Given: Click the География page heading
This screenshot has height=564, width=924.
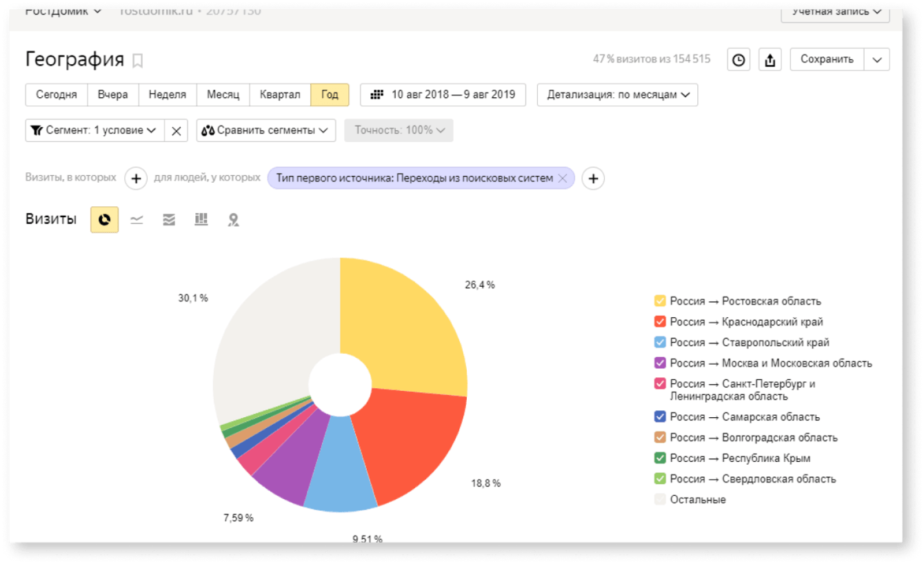Looking at the screenshot, I should point(74,59).
